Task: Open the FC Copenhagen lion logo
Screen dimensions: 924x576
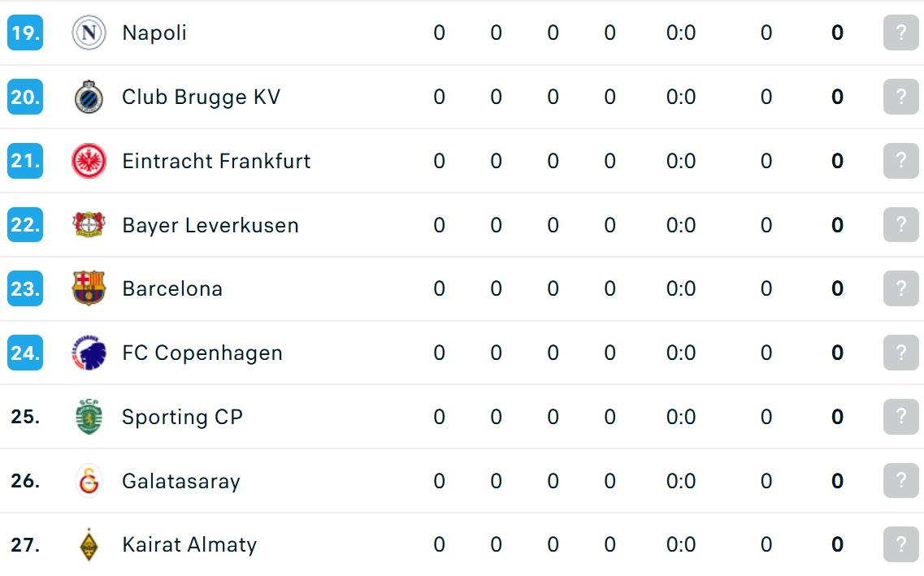Action: point(89,353)
